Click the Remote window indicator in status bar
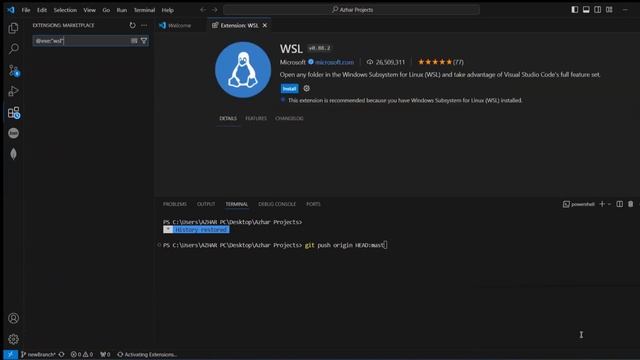Viewport: 640px width, 360px height. coord(11,354)
